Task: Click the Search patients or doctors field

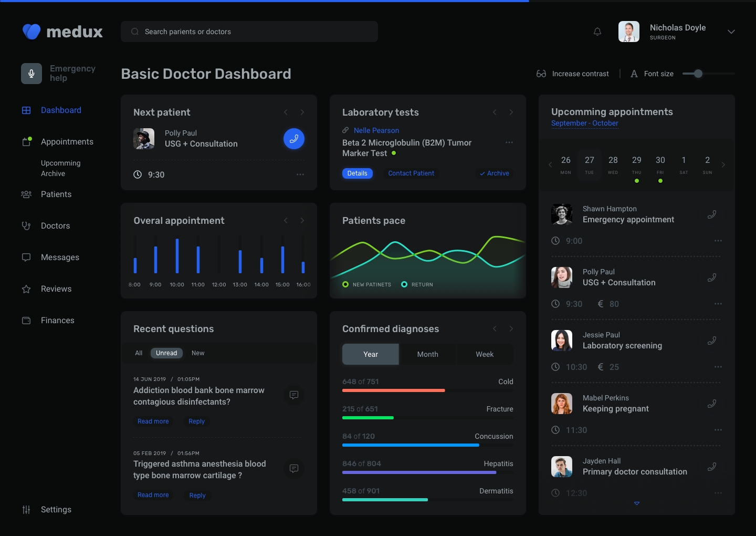Action: 249,32
